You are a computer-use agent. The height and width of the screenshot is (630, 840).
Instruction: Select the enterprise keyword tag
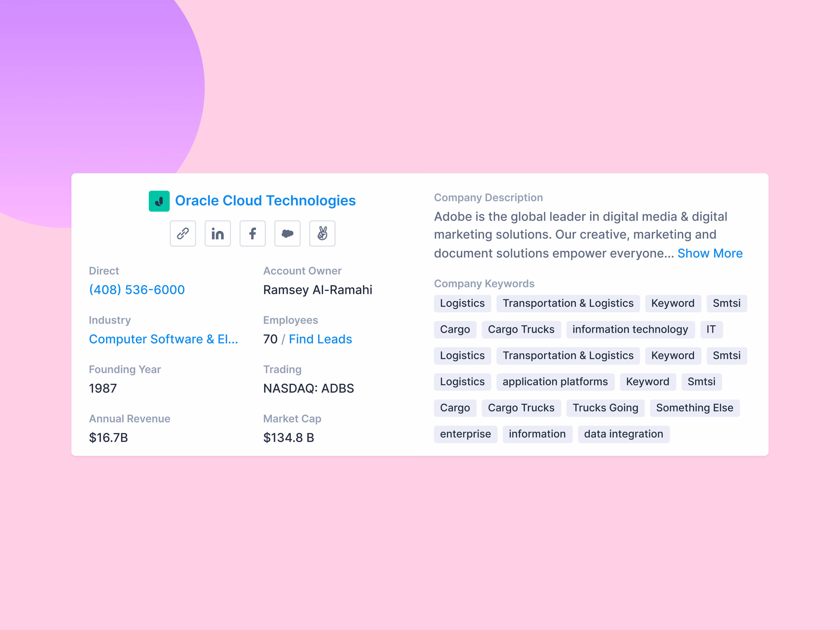tap(466, 434)
